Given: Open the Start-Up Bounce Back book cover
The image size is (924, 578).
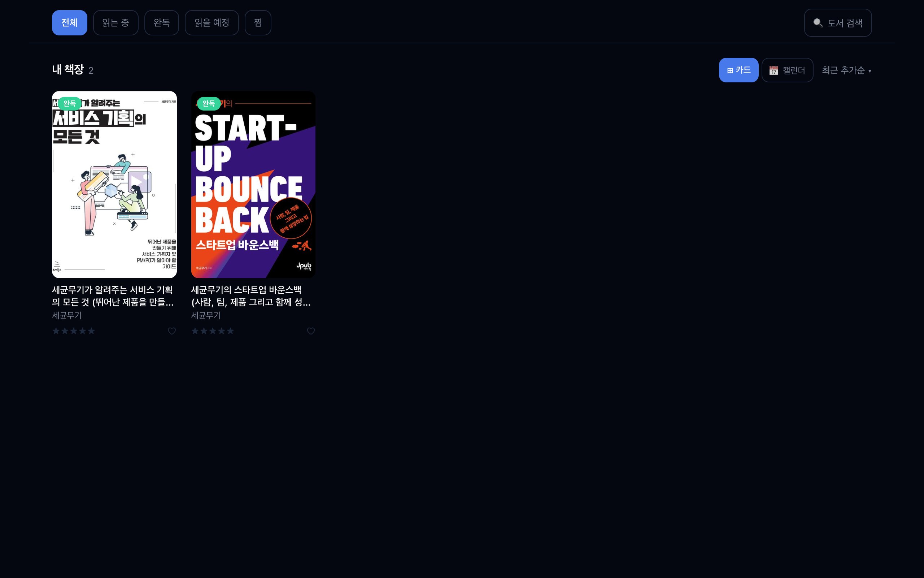Looking at the screenshot, I should coord(253,184).
